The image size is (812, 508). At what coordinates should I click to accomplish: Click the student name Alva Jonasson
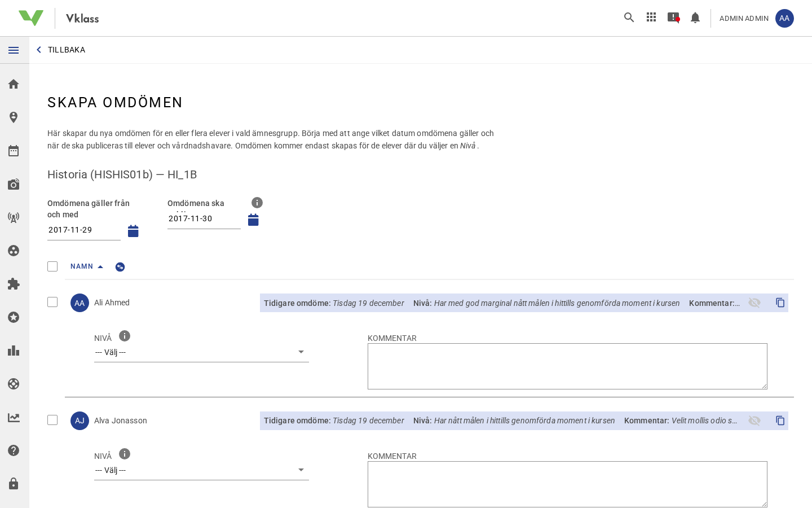point(121,421)
